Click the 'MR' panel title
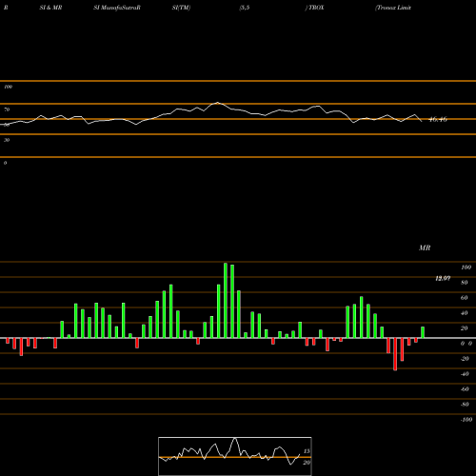 point(425,248)
